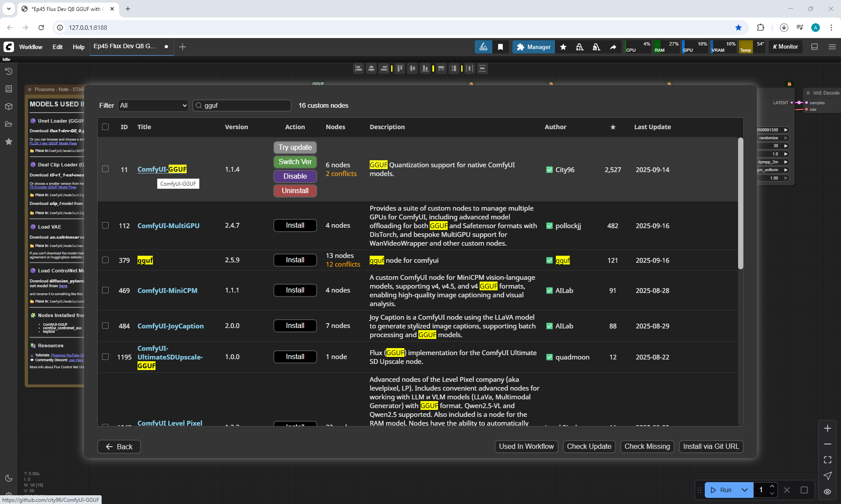Expand the Run button dropdown arrow

[745, 490]
